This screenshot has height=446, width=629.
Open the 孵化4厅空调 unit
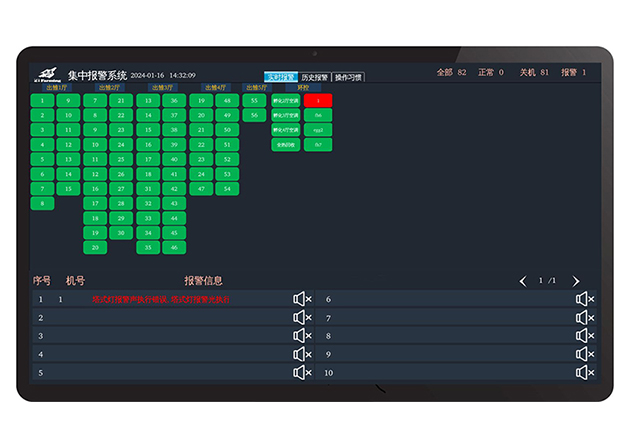coord(286,130)
